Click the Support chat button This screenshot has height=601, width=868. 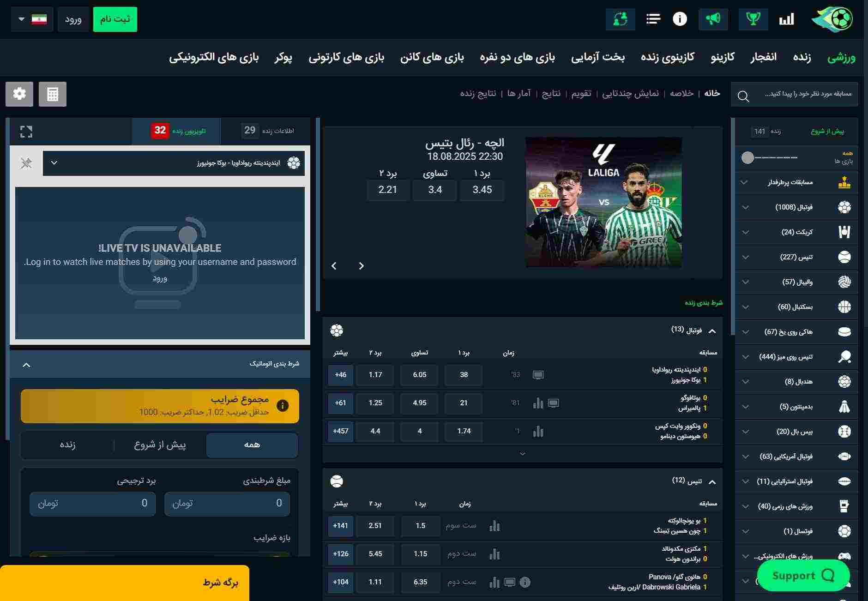[x=803, y=575]
